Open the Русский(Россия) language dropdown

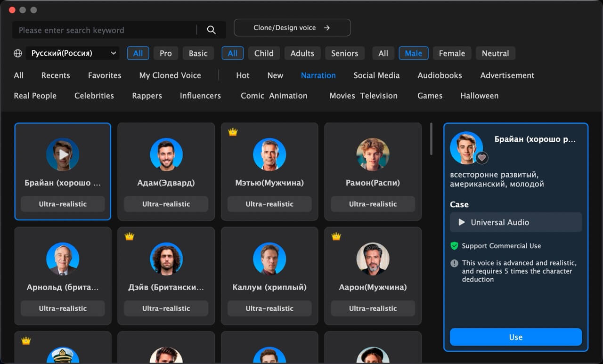point(73,53)
